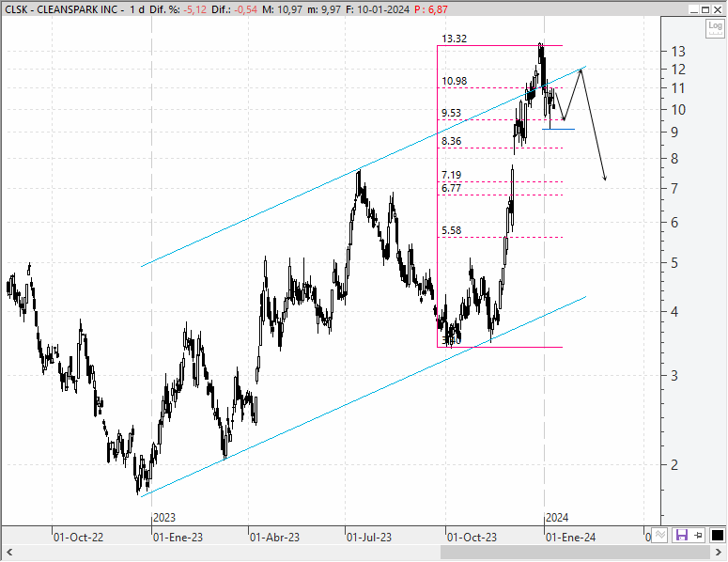Click the 01-Oct-23 date axis label
Screen dimensions: 728x562
click(x=472, y=538)
